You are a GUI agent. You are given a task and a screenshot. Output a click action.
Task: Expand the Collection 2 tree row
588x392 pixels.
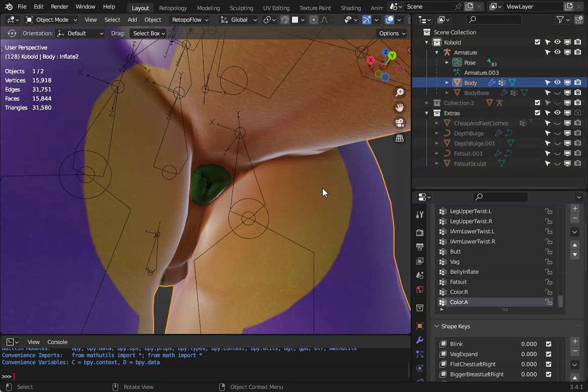427,103
